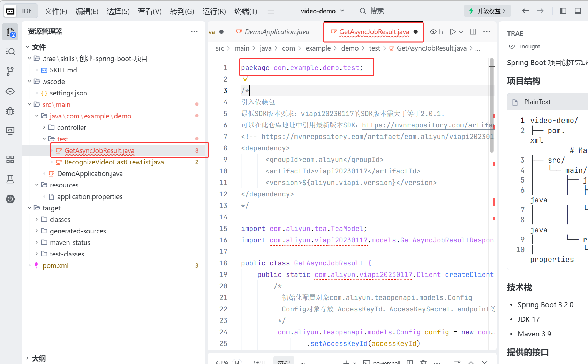Split the editor with the split icon

(x=473, y=32)
